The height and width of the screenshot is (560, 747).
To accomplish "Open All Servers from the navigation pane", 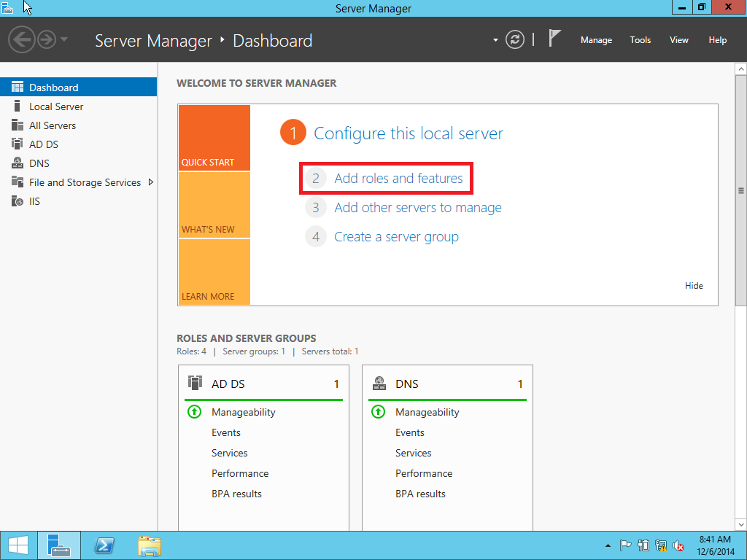I will point(54,125).
